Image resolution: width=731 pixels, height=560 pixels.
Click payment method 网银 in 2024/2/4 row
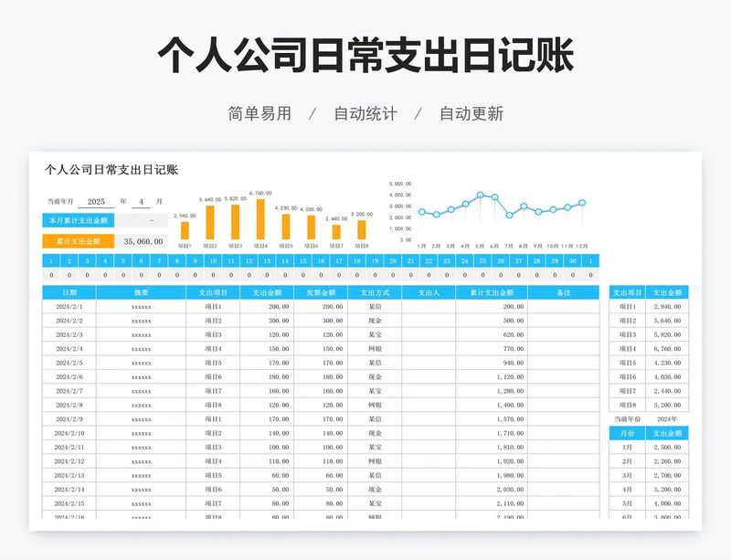click(375, 349)
